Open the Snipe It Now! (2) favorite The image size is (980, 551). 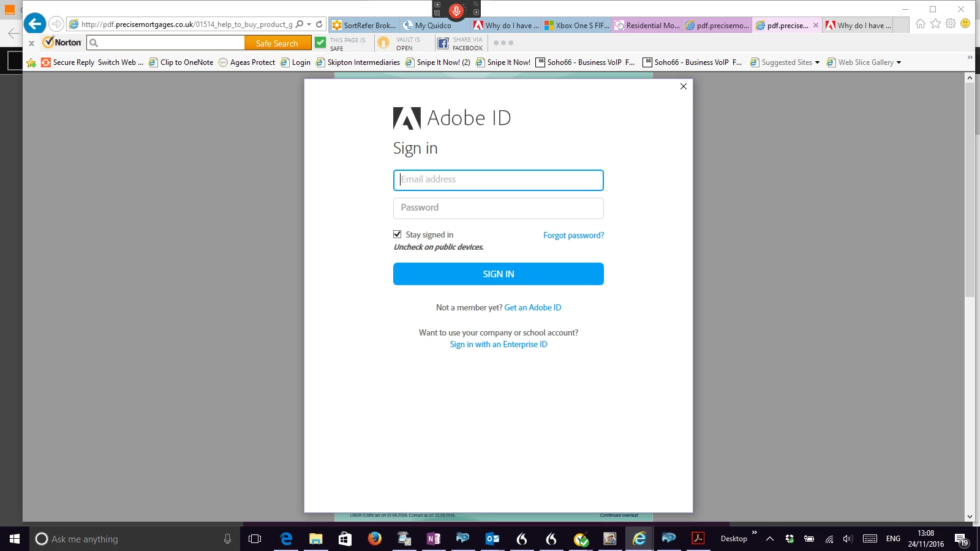click(437, 62)
